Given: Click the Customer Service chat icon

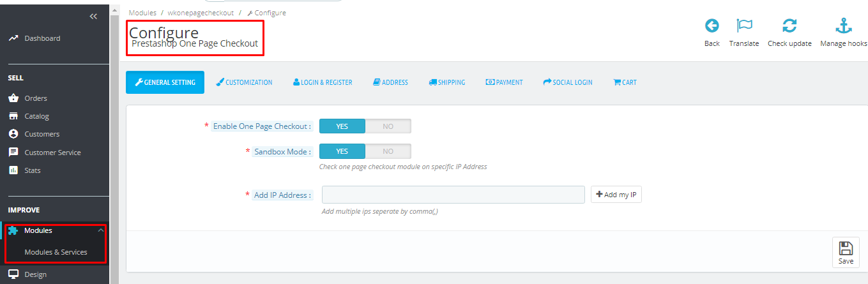Looking at the screenshot, I should [13, 153].
